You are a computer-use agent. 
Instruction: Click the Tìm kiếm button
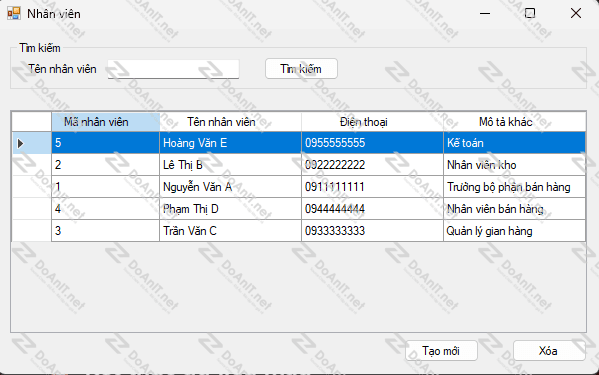point(301,69)
